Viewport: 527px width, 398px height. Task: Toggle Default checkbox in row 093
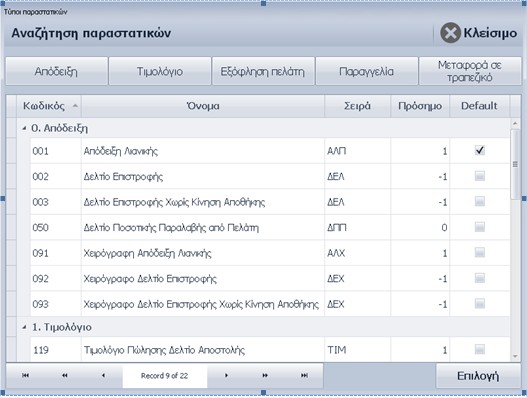point(480,304)
